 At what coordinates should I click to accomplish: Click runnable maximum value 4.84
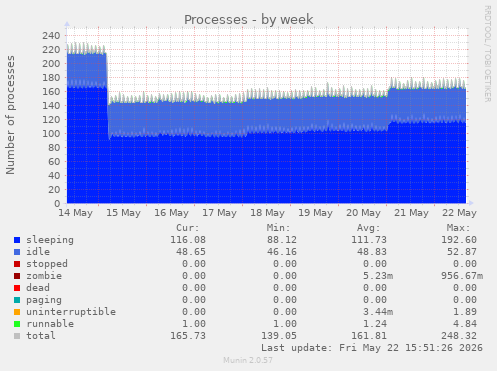(x=465, y=324)
